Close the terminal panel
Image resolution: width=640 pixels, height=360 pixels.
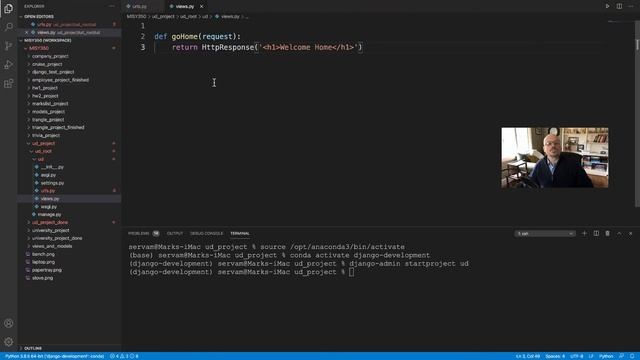tap(631, 233)
